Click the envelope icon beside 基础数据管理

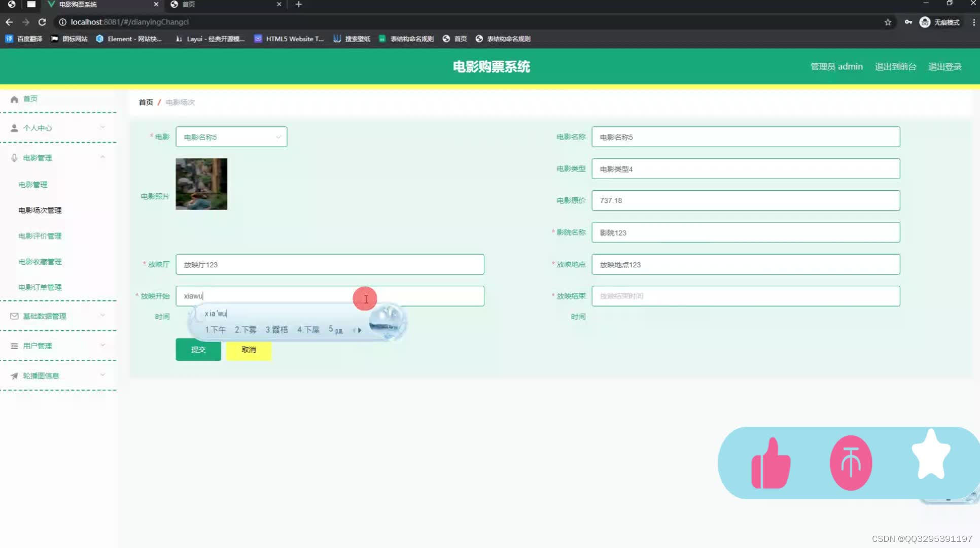14,316
